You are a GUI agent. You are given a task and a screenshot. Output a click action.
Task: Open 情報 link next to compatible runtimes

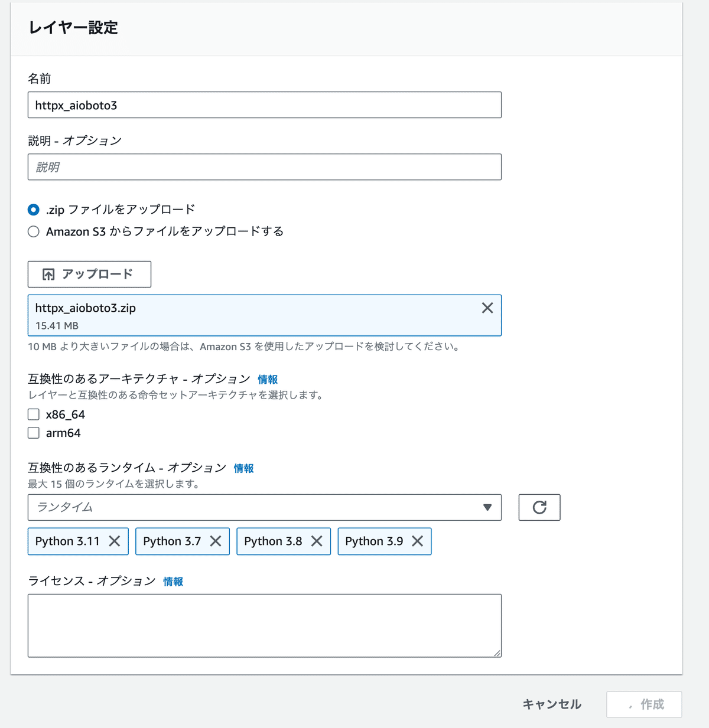pyautogui.click(x=243, y=468)
